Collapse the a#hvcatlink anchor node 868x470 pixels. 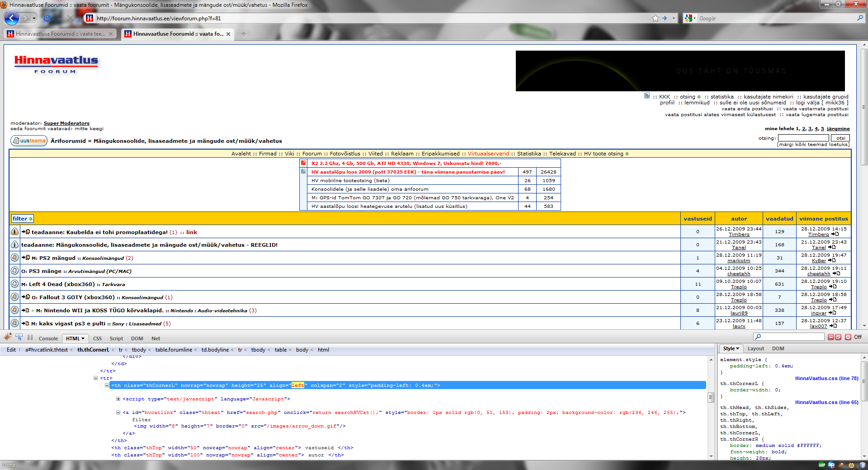click(118, 413)
